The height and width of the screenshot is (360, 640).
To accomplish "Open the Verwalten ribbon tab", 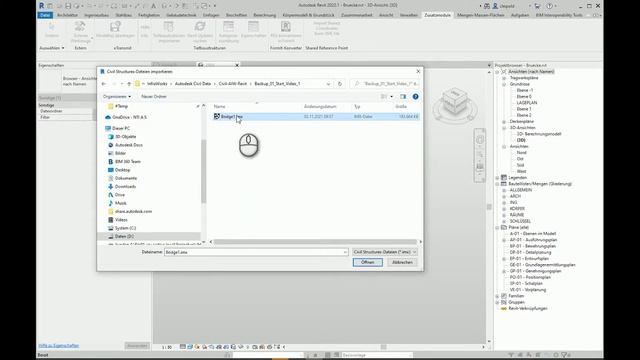I will coord(409,15).
